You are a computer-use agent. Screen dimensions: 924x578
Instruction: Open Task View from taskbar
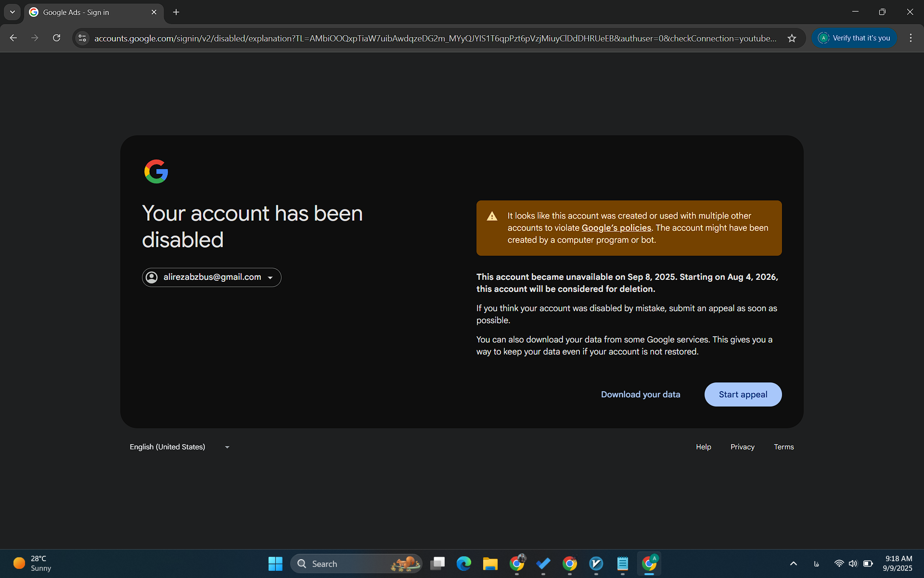click(x=437, y=564)
